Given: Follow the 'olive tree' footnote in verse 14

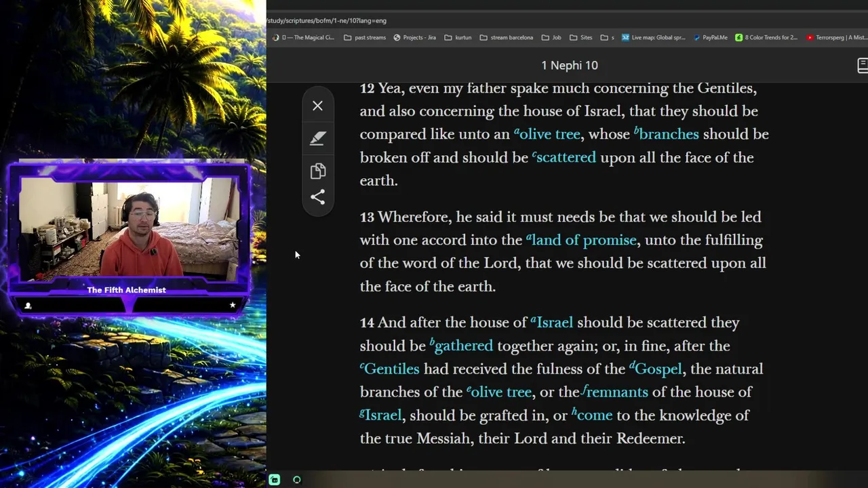Looking at the screenshot, I should click(499, 392).
